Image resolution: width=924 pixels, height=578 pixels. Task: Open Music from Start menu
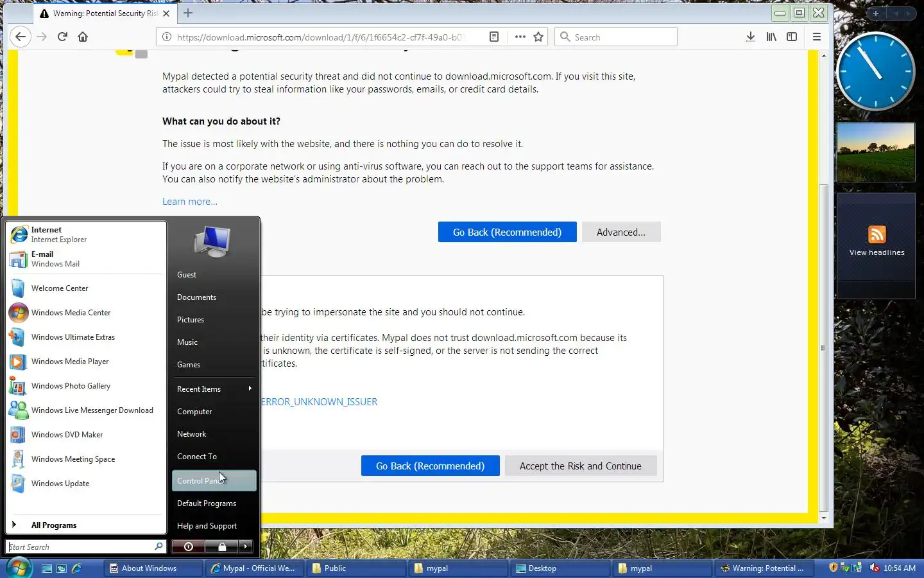(x=214, y=342)
